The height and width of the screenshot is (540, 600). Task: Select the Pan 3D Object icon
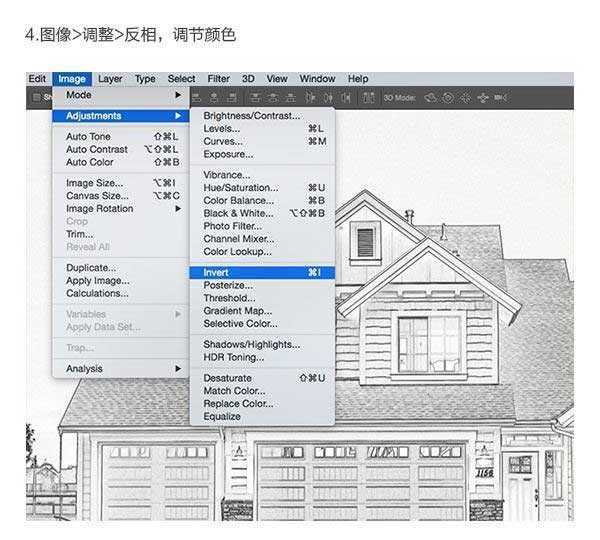tap(465, 97)
